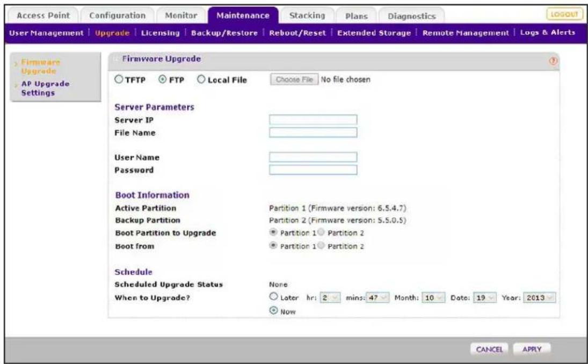Switch to the Diagnostics tab
Screen dimensions: 588x364
coord(412,16)
